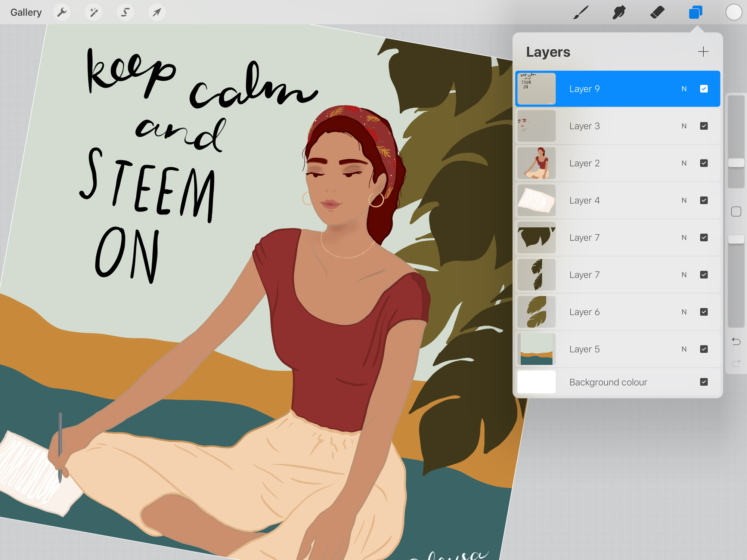Disable Background colour visibility checkbox
The height and width of the screenshot is (560, 747).
[x=704, y=382]
